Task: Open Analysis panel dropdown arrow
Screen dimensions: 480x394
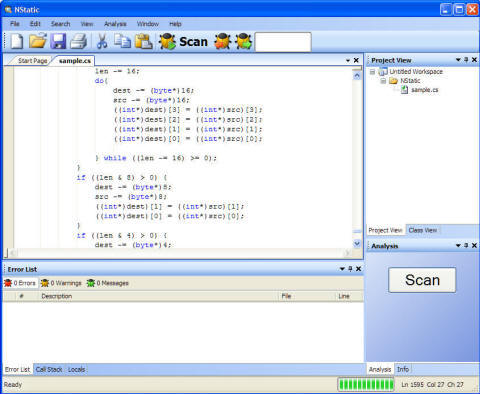Action: (458, 245)
